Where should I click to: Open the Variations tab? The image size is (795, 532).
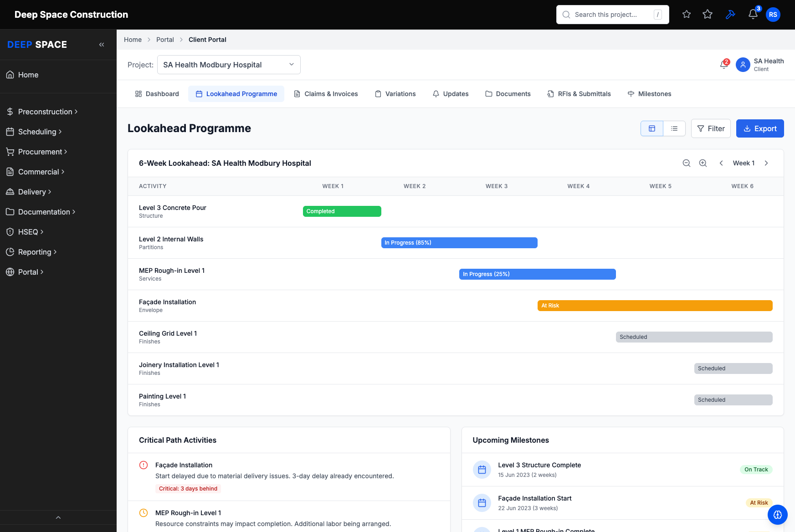point(395,94)
